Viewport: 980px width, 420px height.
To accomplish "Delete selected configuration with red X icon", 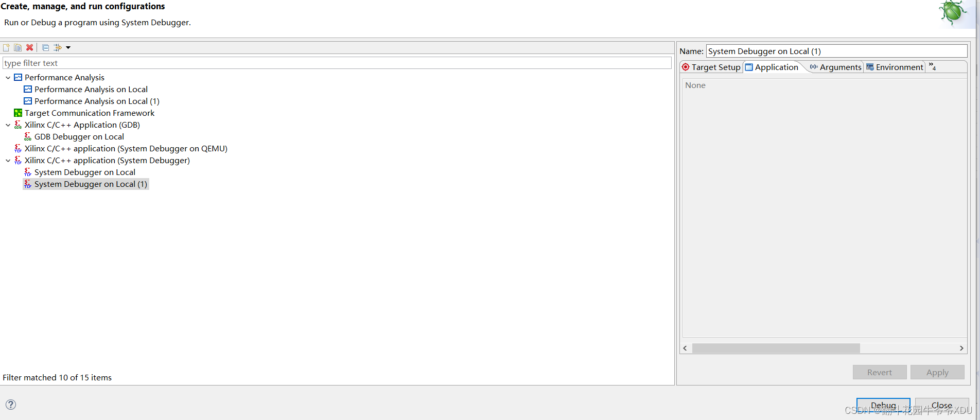I will click(x=30, y=47).
